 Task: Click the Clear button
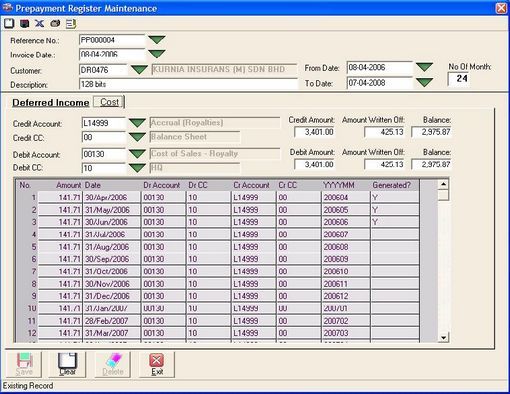coord(68,365)
